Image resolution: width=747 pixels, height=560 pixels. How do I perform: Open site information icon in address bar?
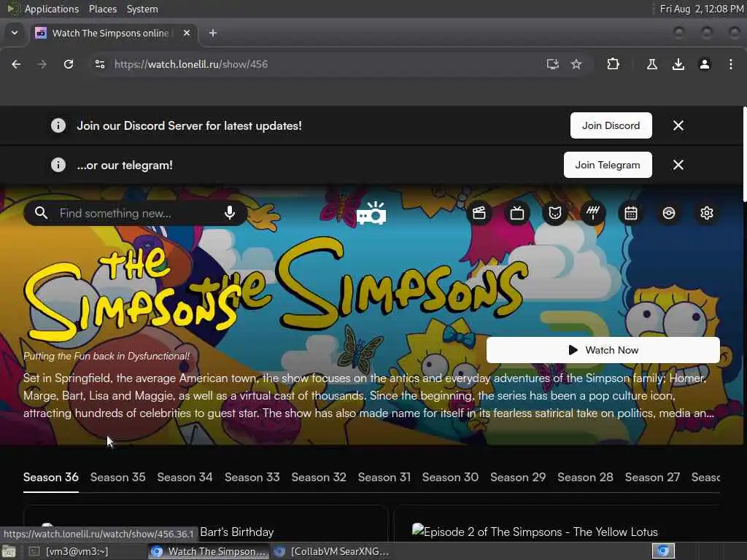point(99,64)
